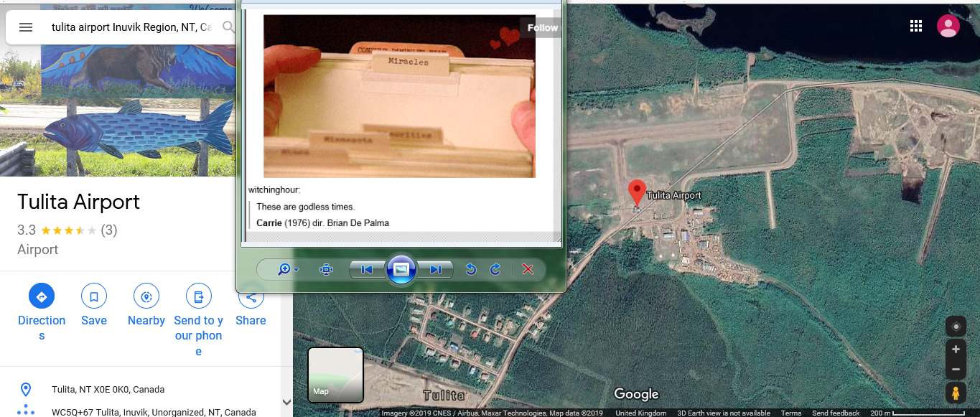The height and width of the screenshot is (417, 980).
Task: Click the Tulita Airport label on the map
Action: [x=673, y=195]
